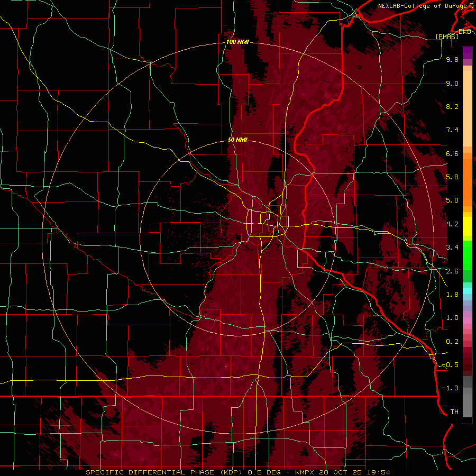Select the -0.5 legend value
This screenshot has width=476, height=476.
[x=450, y=365]
